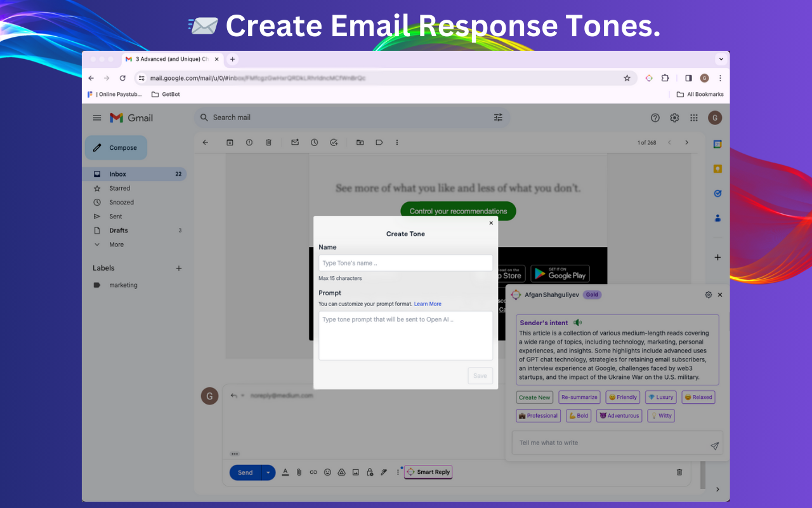Open reply type dropdown arrow
The height and width of the screenshot is (508, 812).
coord(242,396)
